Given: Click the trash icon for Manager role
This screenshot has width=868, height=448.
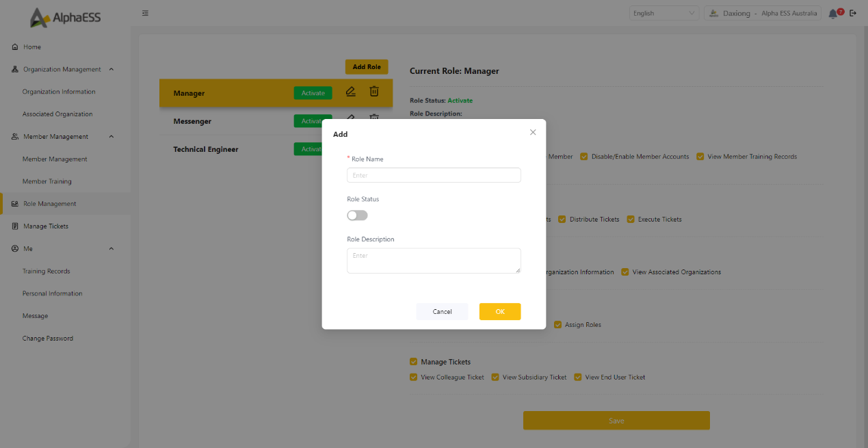Looking at the screenshot, I should pos(374,92).
